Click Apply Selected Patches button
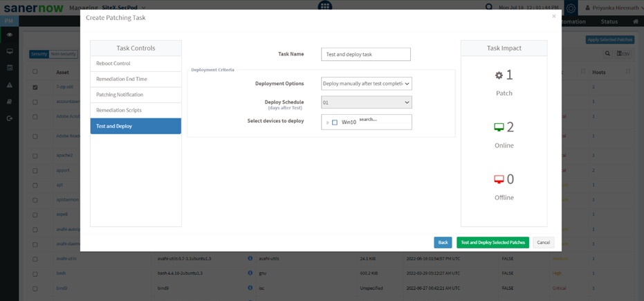This screenshot has height=301, width=644. (610, 40)
